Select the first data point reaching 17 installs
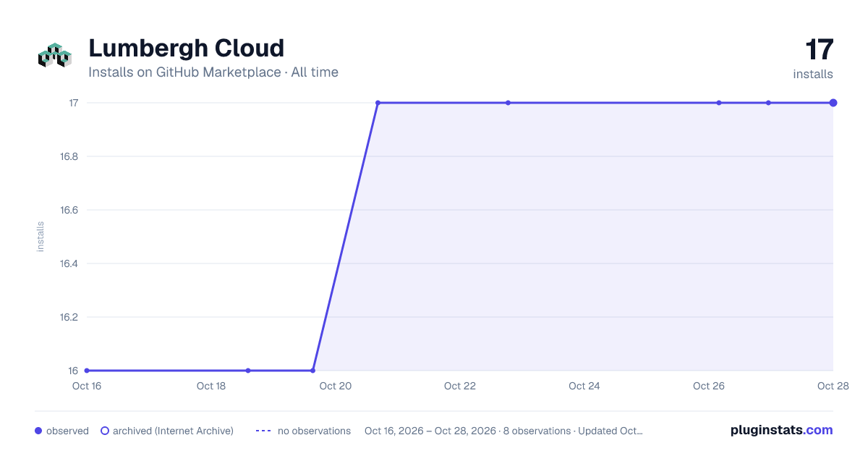The width and height of the screenshot is (868, 456). [x=378, y=103]
